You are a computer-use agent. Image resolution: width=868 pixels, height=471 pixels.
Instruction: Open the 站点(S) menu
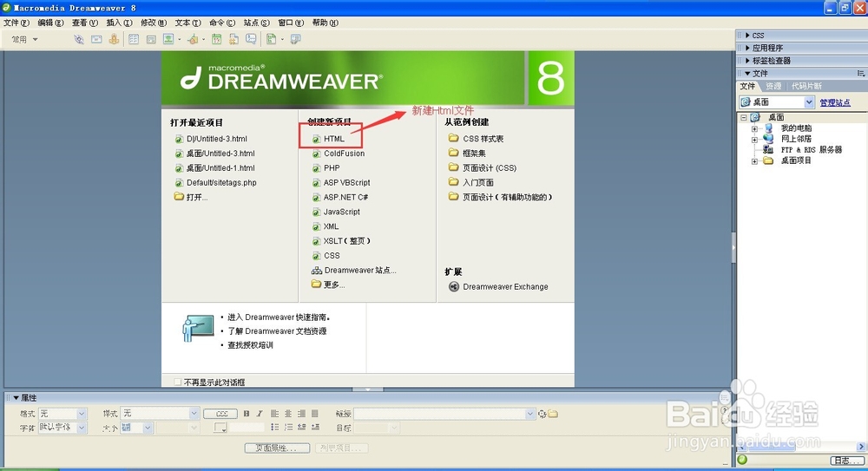(256, 23)
